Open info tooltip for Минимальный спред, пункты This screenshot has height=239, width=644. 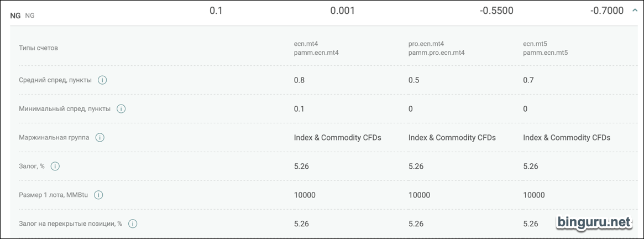coord(121,109)
